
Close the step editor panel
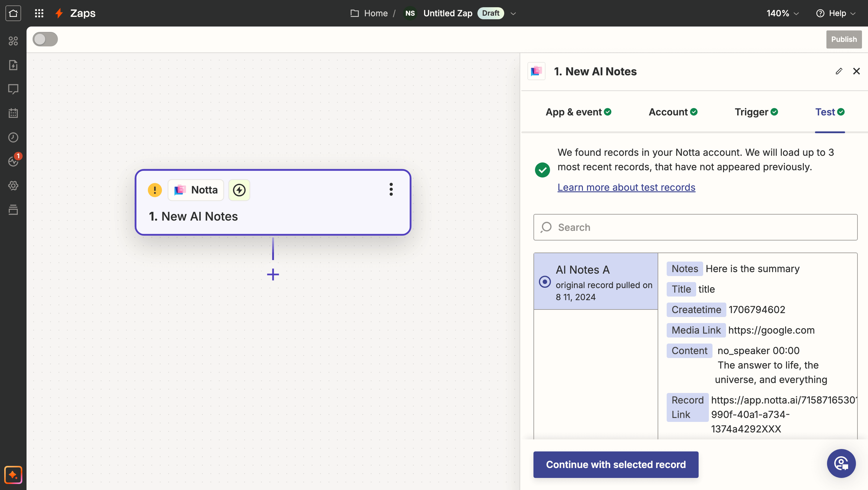tap(856, 71)
